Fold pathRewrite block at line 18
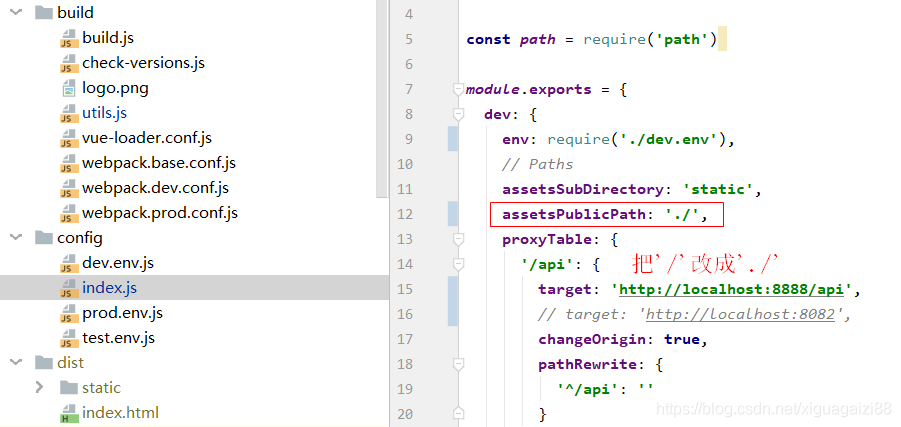This screenshot has width=901, height=427. click(458, 364)
